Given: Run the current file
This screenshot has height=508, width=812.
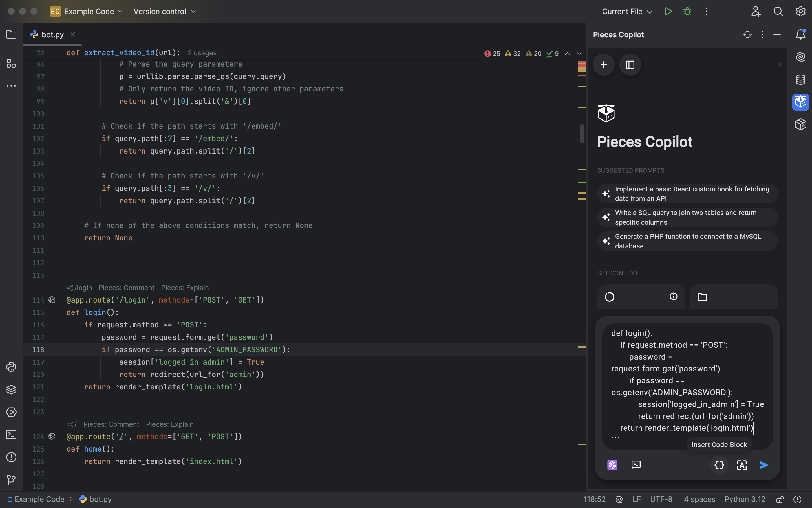Looking at the screenshot, I should click(668, 11).
